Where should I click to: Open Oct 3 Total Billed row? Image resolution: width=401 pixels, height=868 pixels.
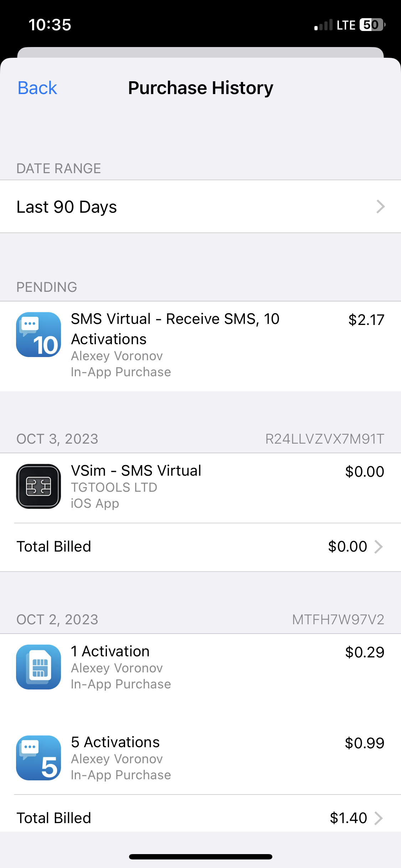coord(200,547)
